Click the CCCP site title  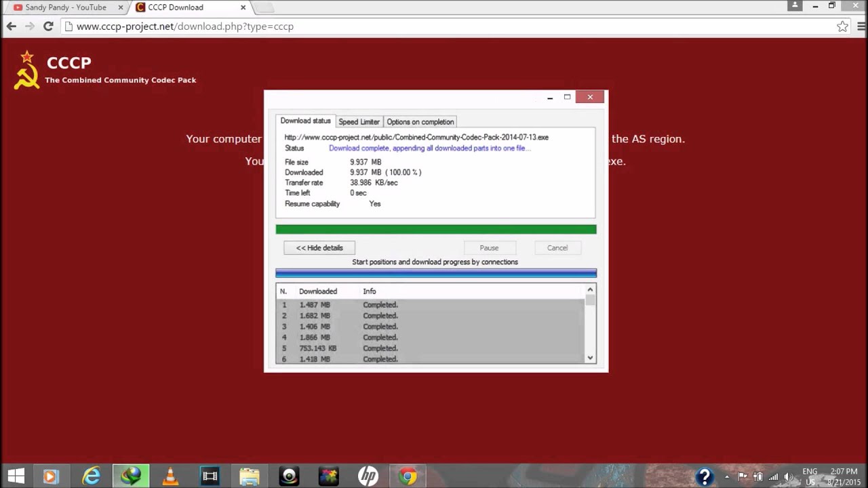pyautogui.click(x=68, y=63)
